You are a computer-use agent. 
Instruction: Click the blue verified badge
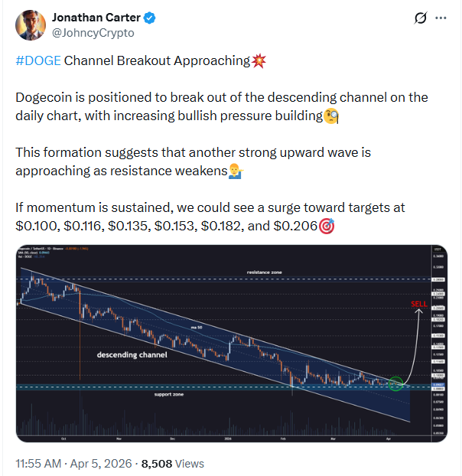click(153, 17)
